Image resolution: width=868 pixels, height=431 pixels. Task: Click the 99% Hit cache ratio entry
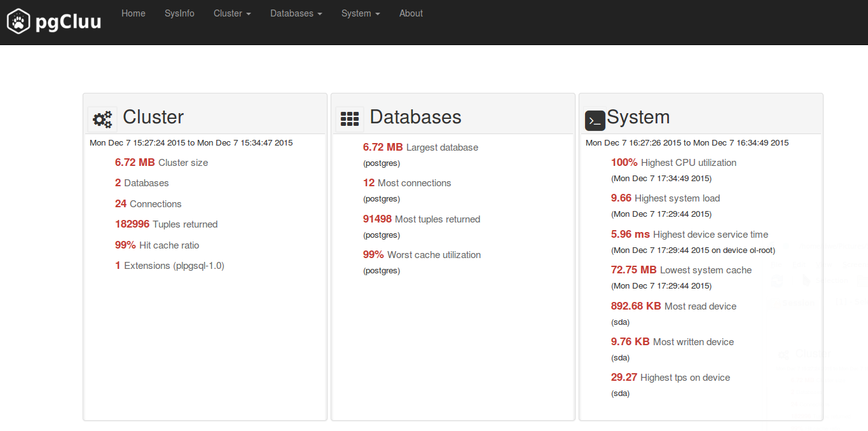(x=157, y=245)
